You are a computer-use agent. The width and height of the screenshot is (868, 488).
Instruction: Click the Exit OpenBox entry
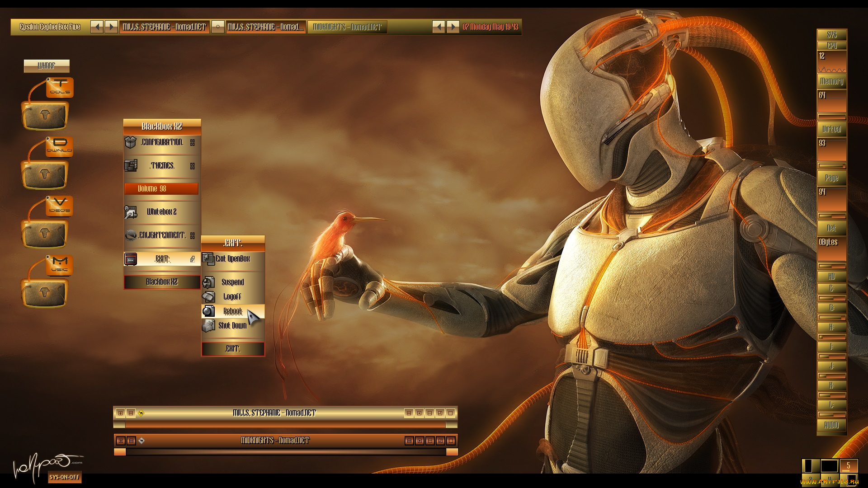(x=232, y=259)
